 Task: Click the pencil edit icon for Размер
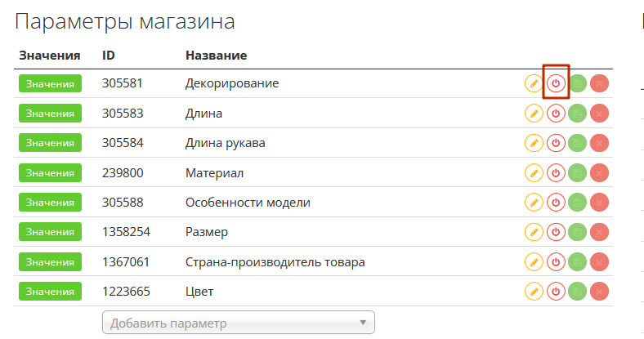(534, 233)
